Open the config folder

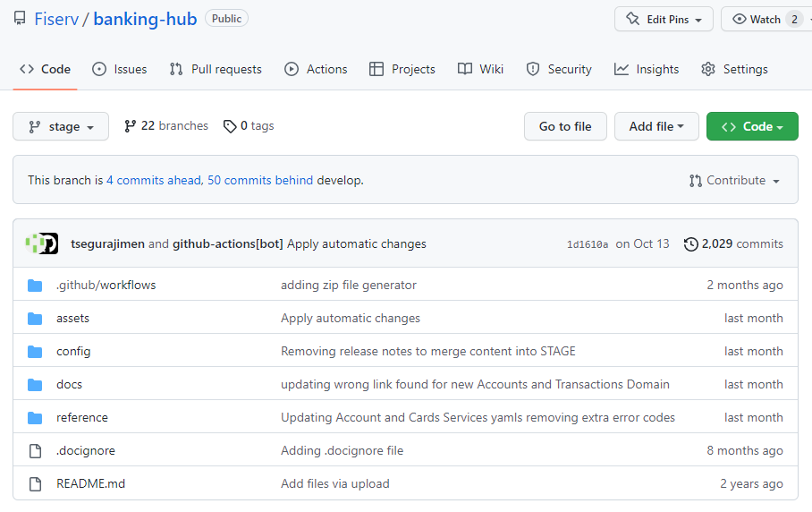pos(73,352)
